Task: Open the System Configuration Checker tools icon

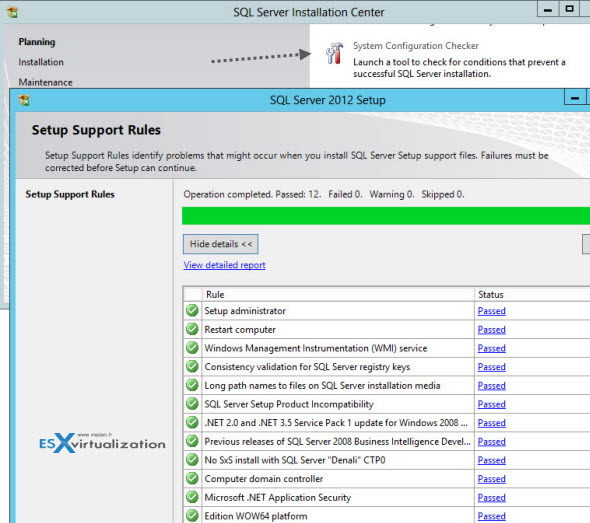Action: (x=335, y=53)
